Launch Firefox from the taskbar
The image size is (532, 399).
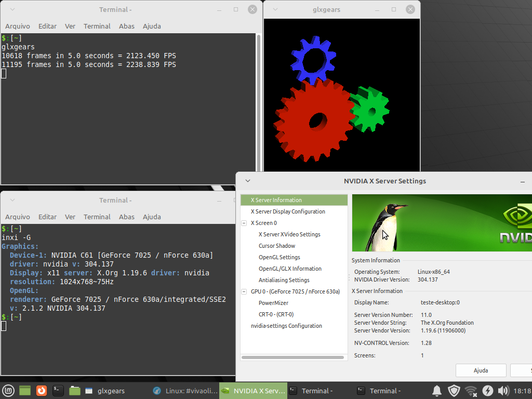point(42,391)
